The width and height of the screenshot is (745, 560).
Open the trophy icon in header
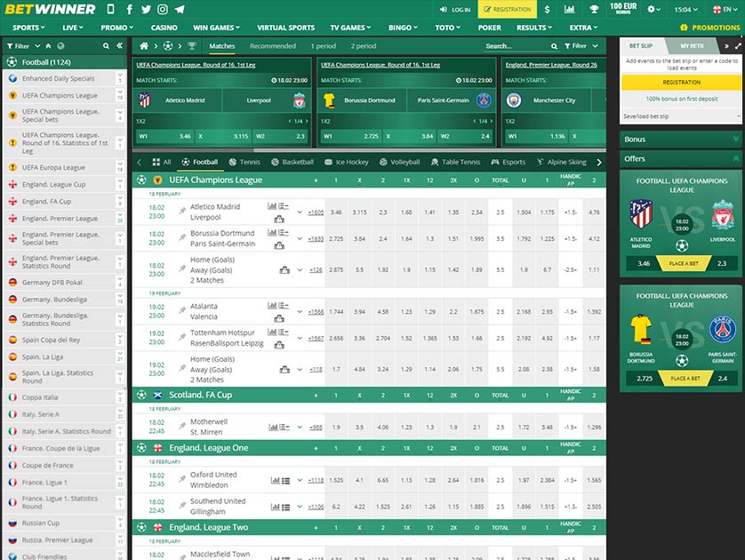point(594,9)
